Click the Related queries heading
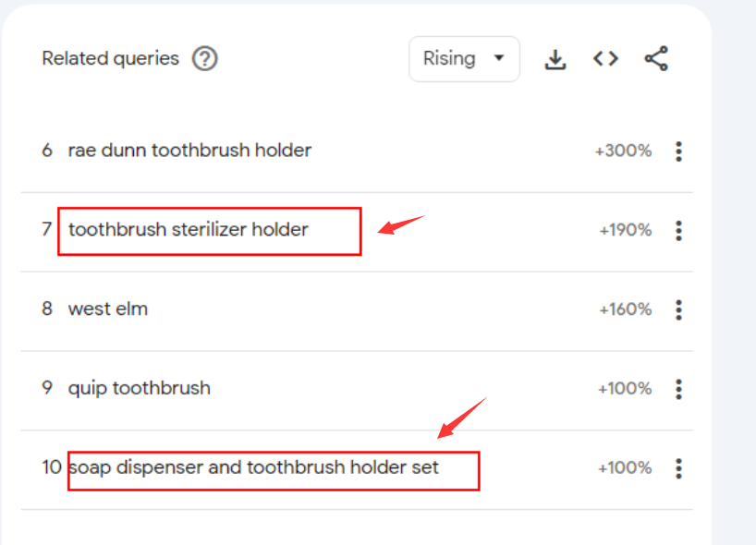This screenshot has width=756, height=545. coord(110,59)
